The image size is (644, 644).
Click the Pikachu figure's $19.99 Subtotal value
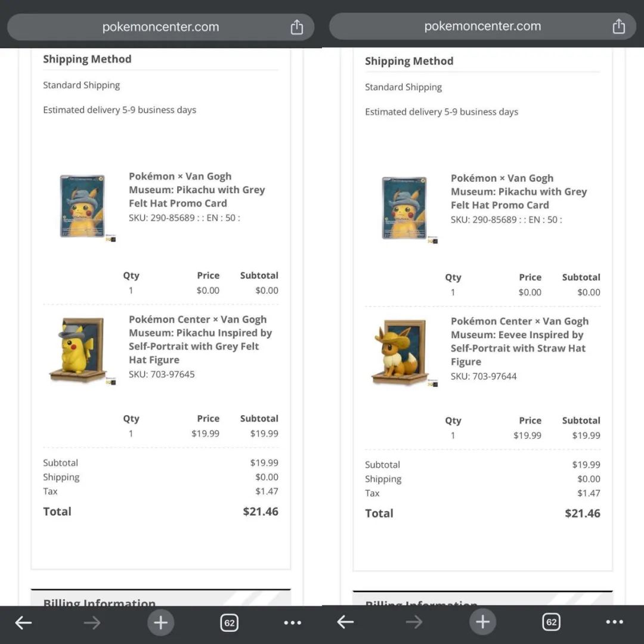265,434
